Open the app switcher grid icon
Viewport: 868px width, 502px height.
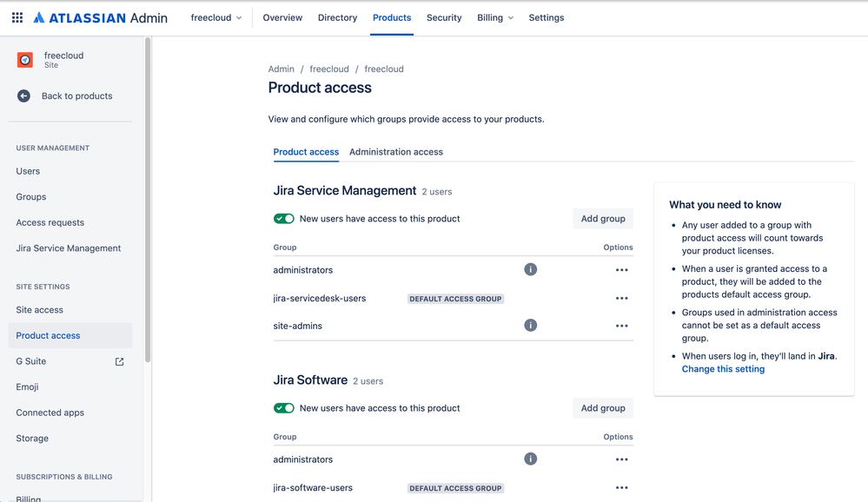click(17, 17)
